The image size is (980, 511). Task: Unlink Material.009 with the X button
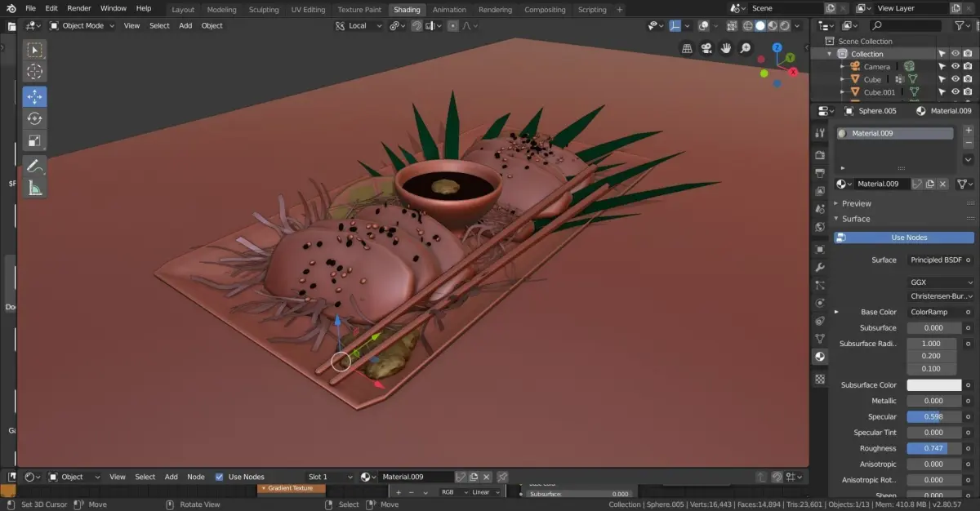tap(942, 184)
